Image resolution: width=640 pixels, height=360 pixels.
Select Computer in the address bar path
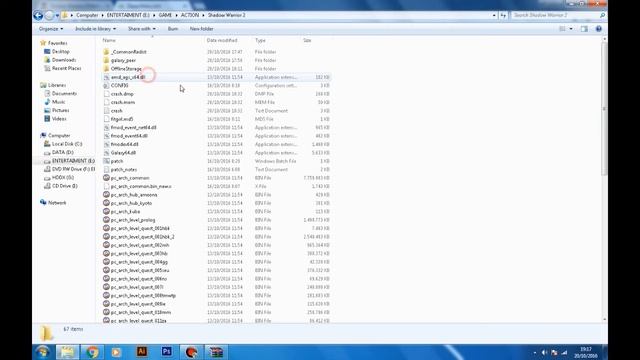[87, 15]
